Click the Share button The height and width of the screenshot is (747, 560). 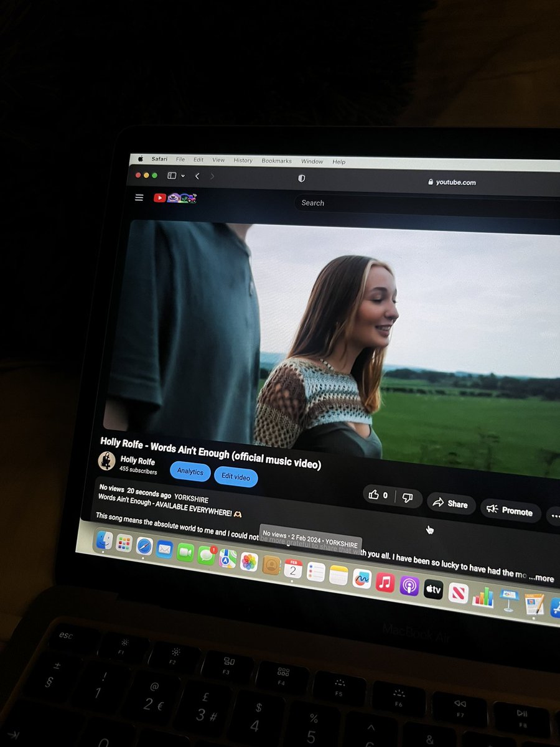(x=451, y=503)
